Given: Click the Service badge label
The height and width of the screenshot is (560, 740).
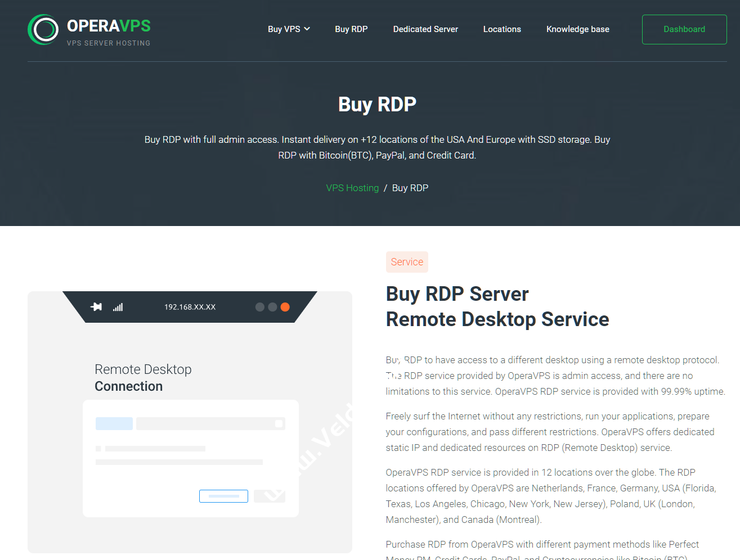Looking at the screenshot, I should point(407,262).
